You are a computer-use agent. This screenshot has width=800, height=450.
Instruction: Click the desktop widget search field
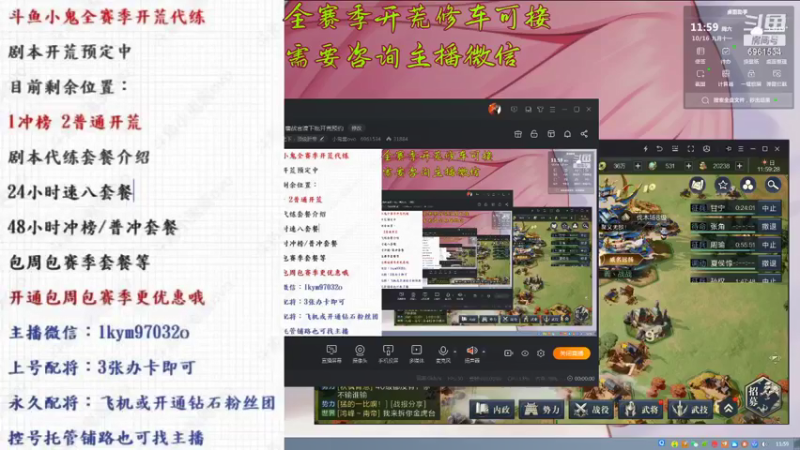pos(739,101)
